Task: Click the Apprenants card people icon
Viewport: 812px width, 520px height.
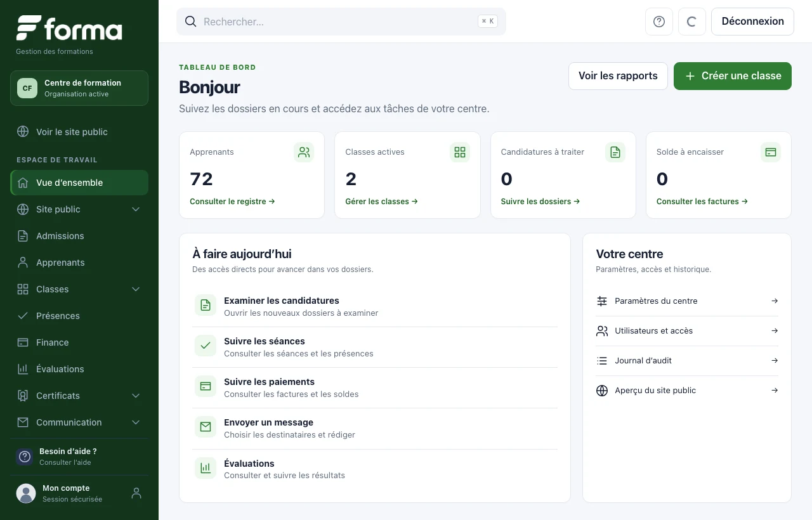Action: click(304, 152)
